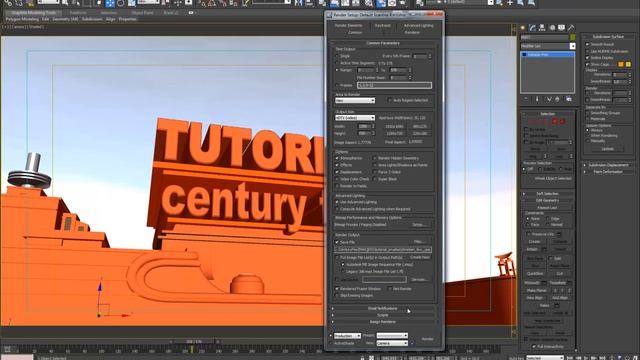This screenshot has width=640, height=360.
Task: Expand Subdivision Displacement rollout
Action: click(x=608, y=165)
